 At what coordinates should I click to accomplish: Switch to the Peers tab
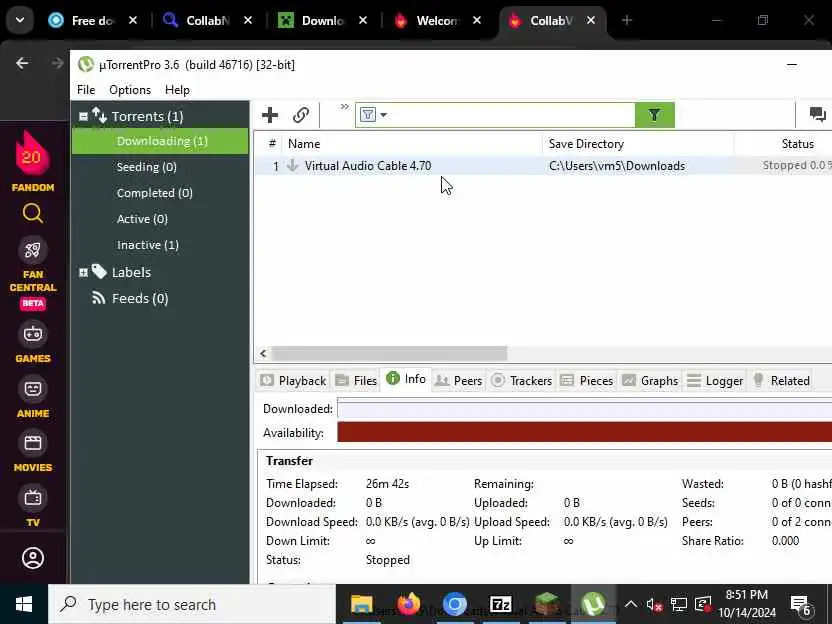click(x=458, y=381)
